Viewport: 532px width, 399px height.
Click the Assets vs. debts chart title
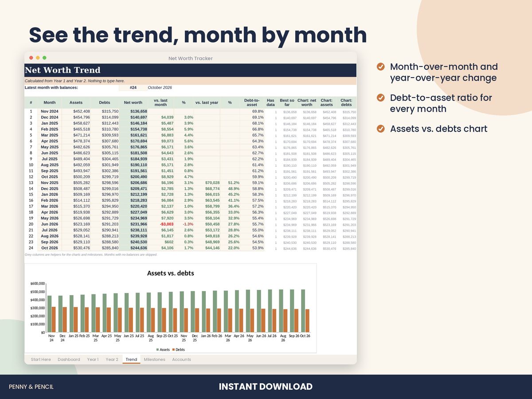coord(171,273)
